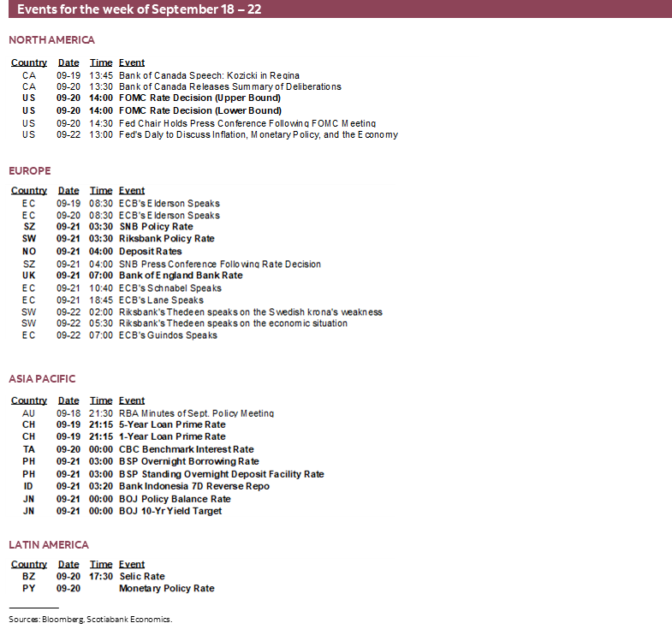Click the Bank Indonesia 7D Reverse Repo row
The height and width of the screenshot is (629, 672).
pyautogui.click(x=194, y=486)
